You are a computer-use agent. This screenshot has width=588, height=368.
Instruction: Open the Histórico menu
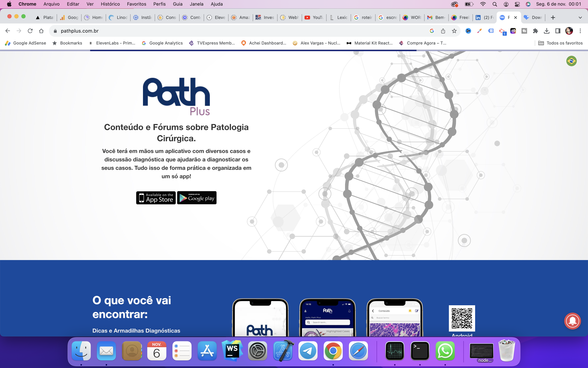(x=110, y=4)
